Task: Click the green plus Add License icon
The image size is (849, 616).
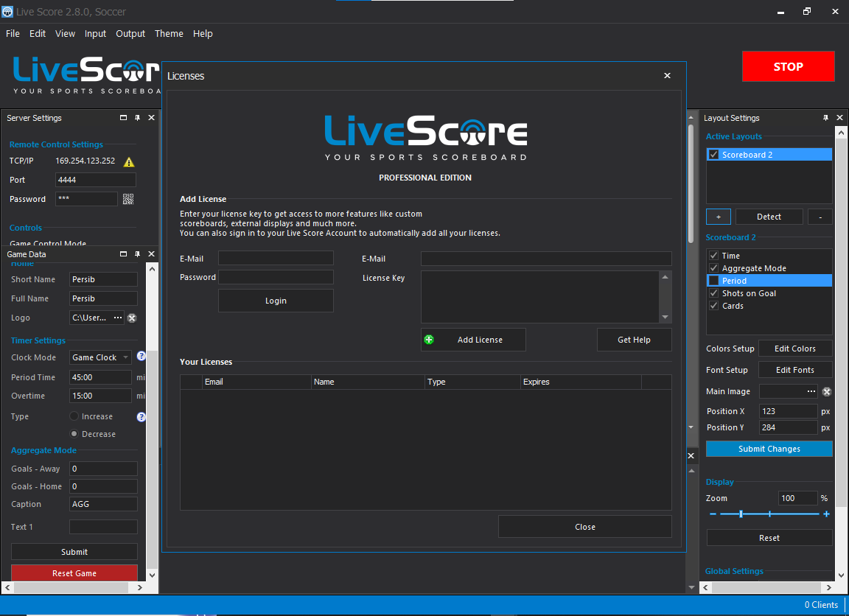Action: pos(429,340)
